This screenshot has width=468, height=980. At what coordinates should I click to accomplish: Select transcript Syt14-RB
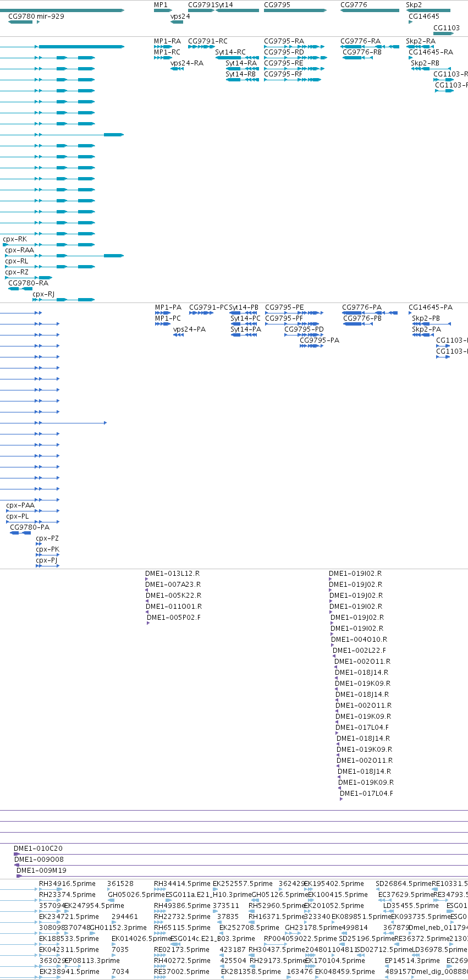coord(241,74)
